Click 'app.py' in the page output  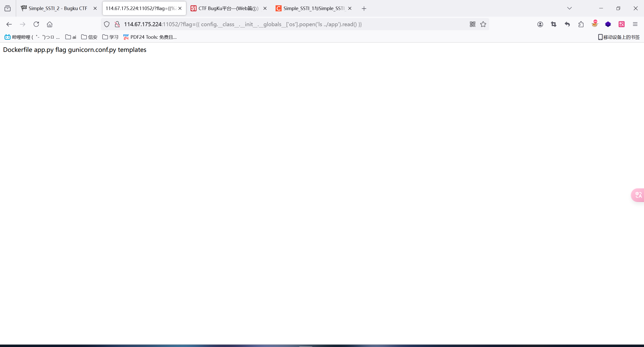[44, 50]
